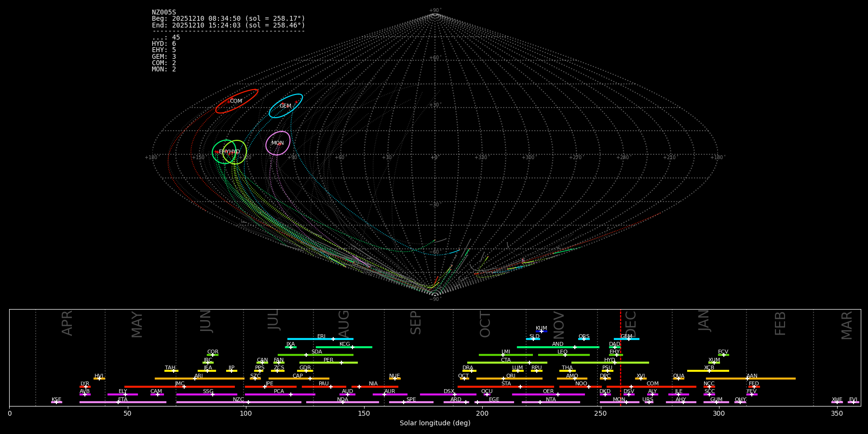
Task: Click the AND shower bar in the timeline
Action: [558, 347]
